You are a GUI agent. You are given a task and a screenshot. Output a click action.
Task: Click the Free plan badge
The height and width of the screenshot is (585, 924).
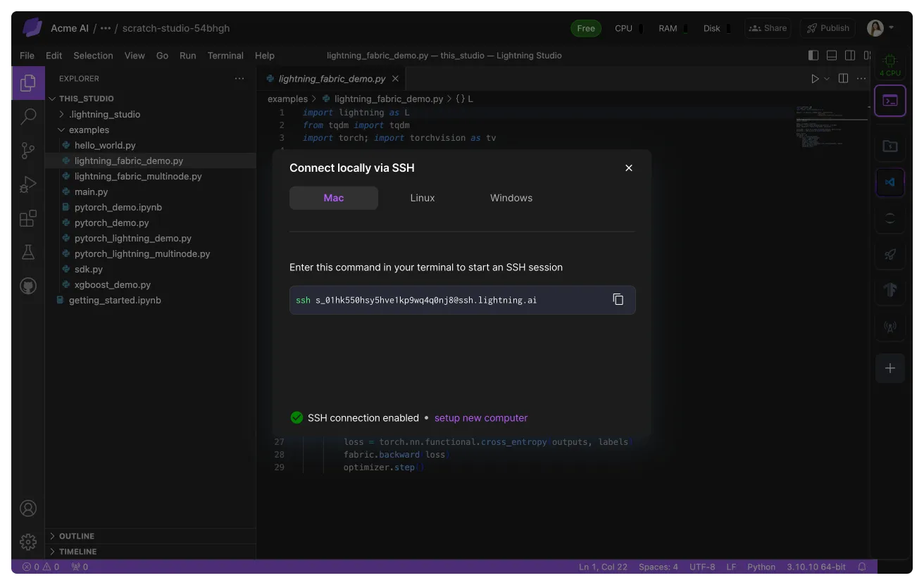click(x=586, y=28)
